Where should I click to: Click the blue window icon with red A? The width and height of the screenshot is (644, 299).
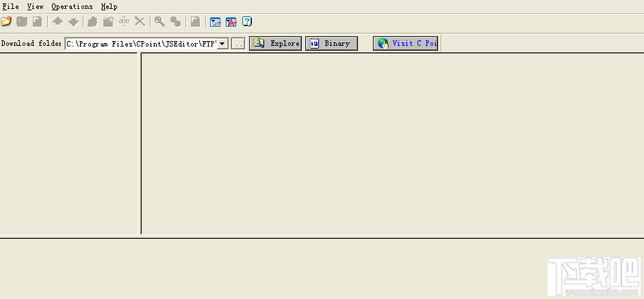[231, 21]
